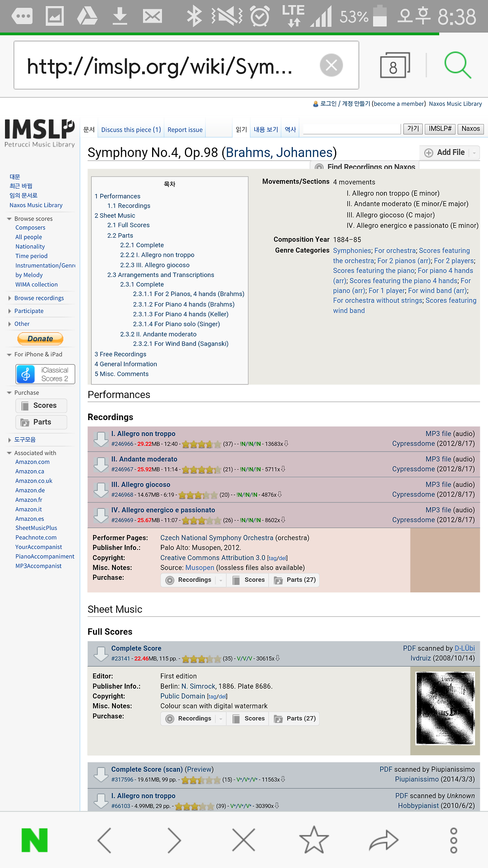
Task: Rate the Complete Score #23141 stars
Action: (x=201, y=659)
